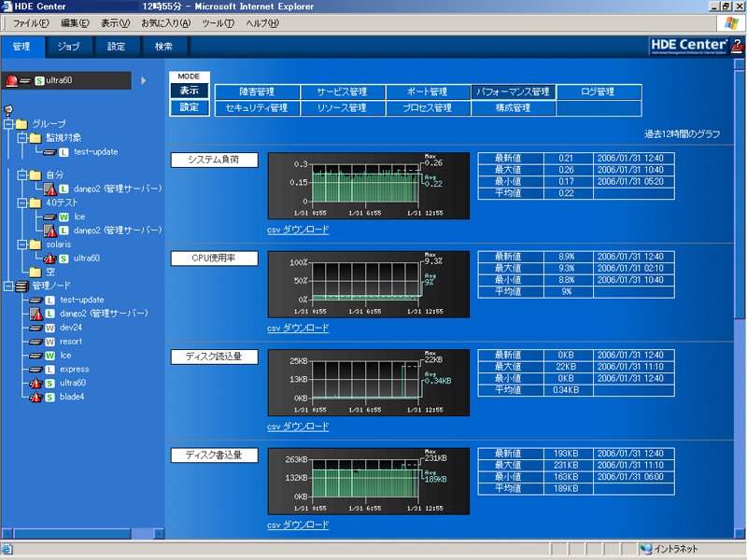Select dango2 (管理サーバー) under 4.0テスト
The width and height of the screenshot is (747, 560).
(118, 231)
